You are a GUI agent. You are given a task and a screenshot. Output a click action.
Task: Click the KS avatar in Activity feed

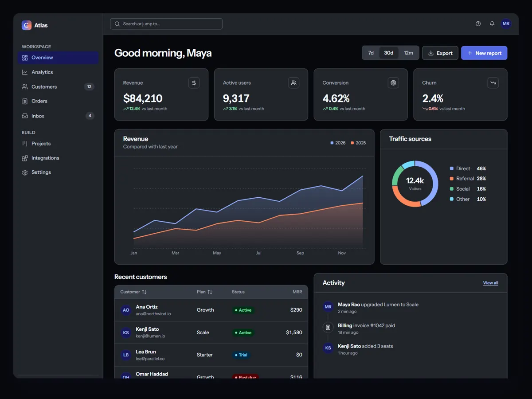(328, 348)
